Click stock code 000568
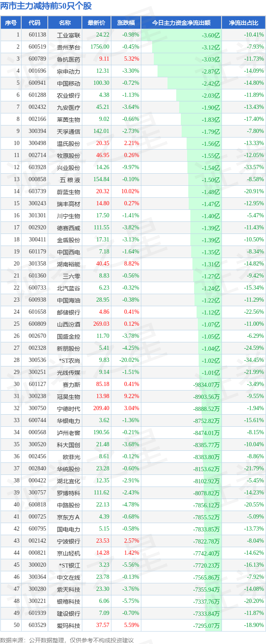266x644 pixels. tap(38, 433)
